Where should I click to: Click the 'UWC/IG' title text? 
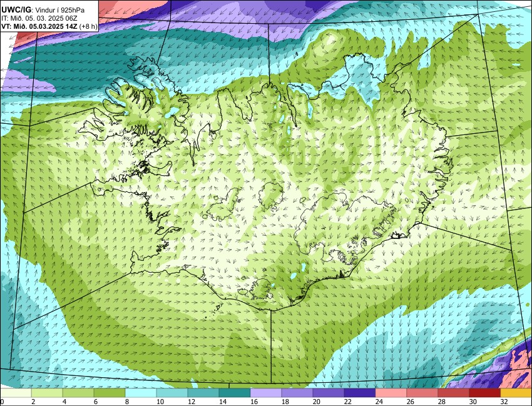pyautogui.click(x=16, y=10)
